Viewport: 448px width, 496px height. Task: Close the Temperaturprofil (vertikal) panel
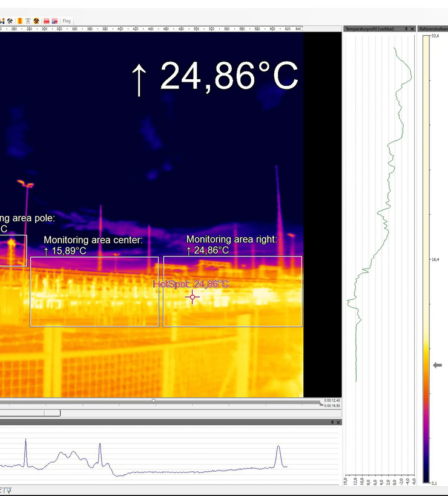(x=413, y=28)
